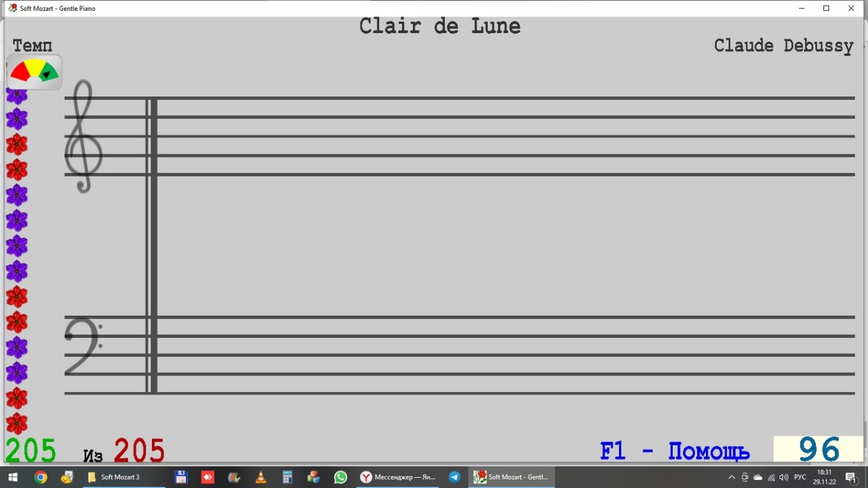The image size is (868, 488).
Task: Click the green score number 205
Action: 30,450
